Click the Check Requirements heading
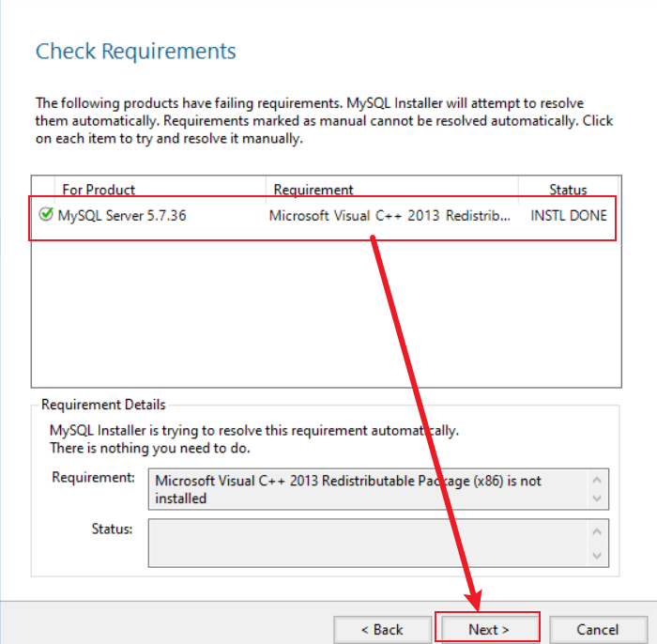This screenshot has height=644, width=657. tap(136, 51)
